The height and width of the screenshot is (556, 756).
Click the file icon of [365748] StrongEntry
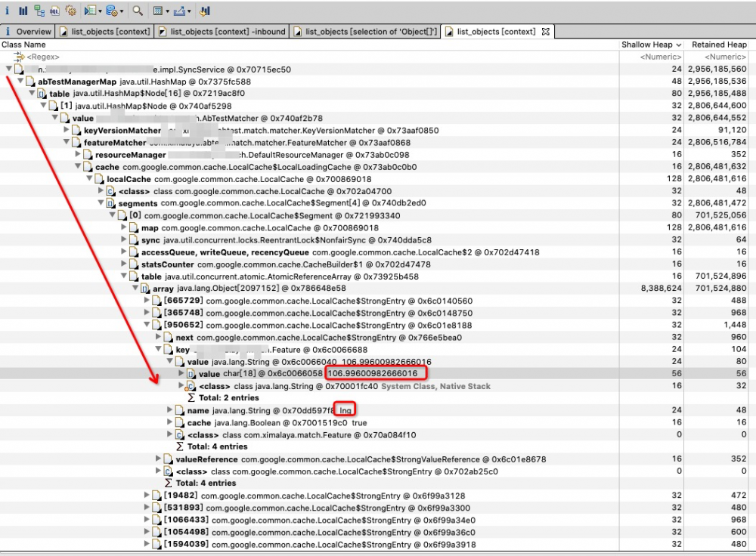[156, 313]
